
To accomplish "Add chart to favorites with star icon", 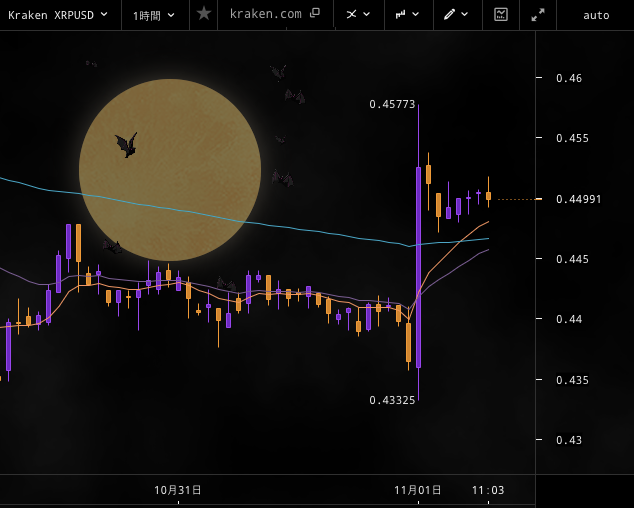I will point(204,14).
